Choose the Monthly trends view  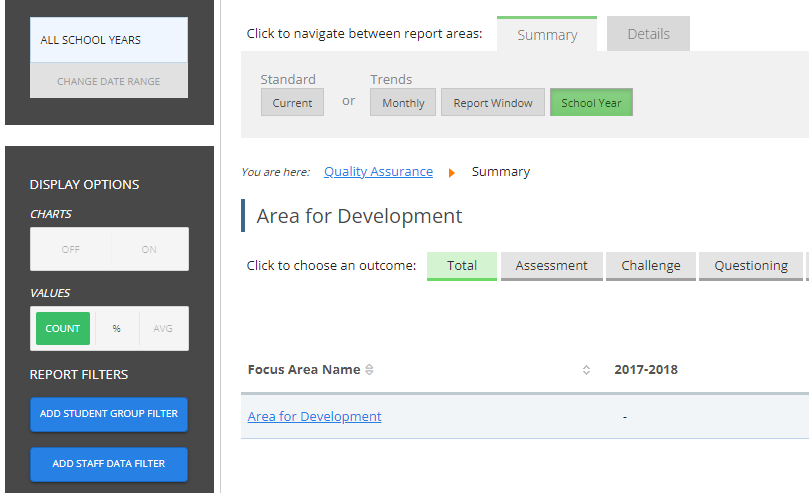(403, 103)
